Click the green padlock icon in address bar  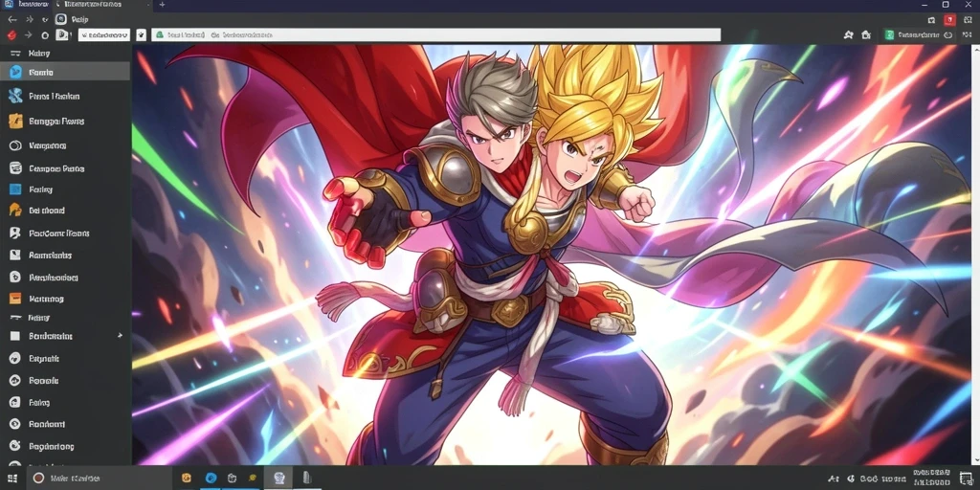160,35
